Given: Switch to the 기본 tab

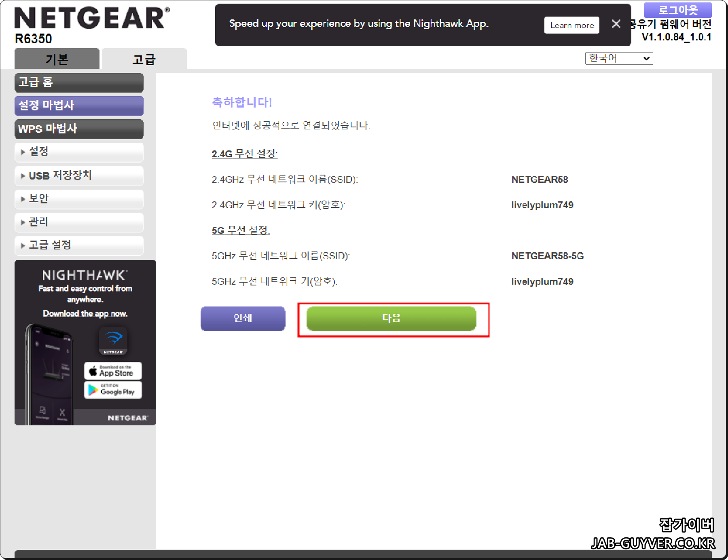Looking at the screenshot, I should [x=57, y=59].
